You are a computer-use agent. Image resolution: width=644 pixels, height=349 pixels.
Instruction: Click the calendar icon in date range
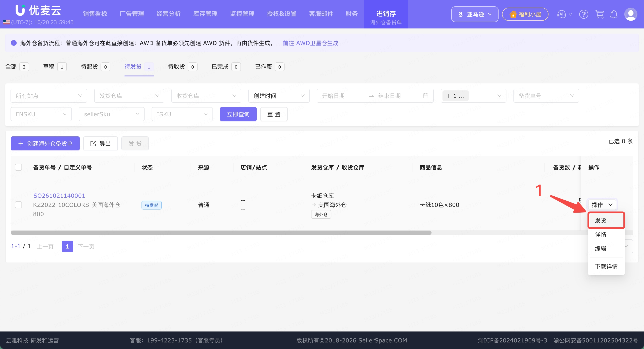(x=425, y=96)
